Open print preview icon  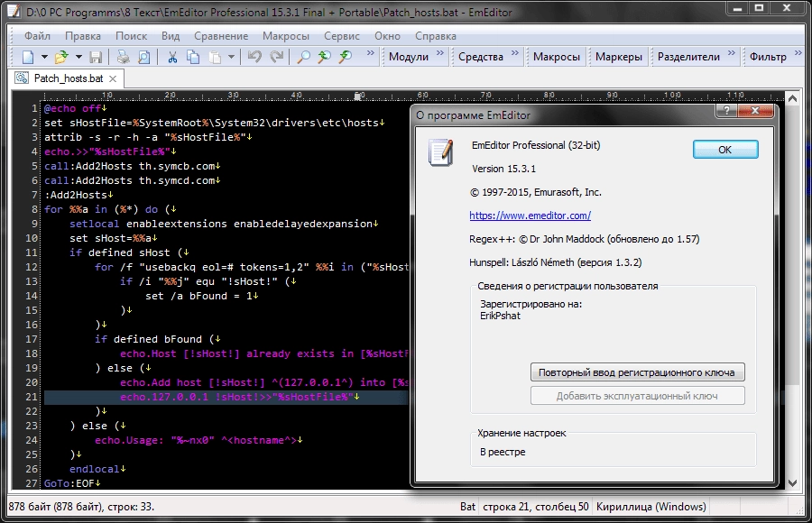[144, 57]
